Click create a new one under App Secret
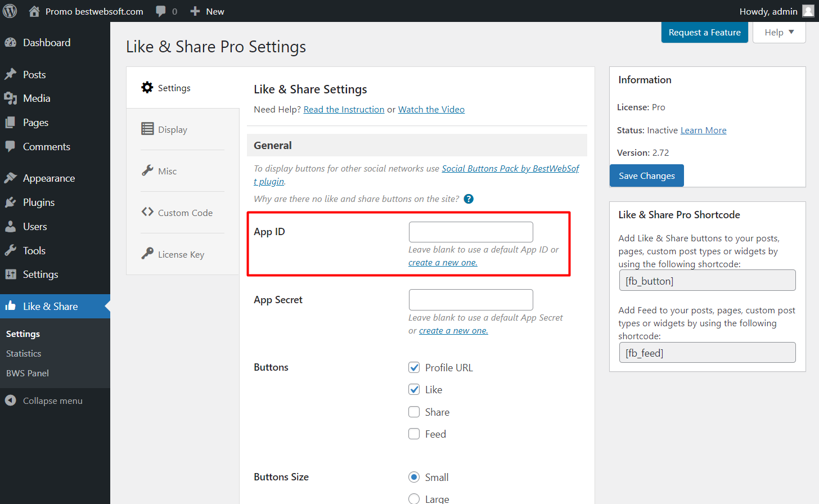Screen dimensions: 819x504 (453, 331)
